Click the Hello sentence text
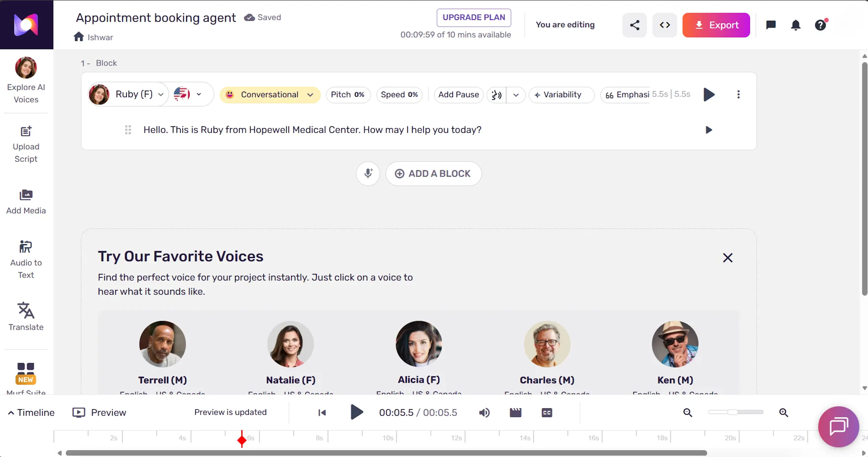The height and width of the screenshot is (457, 868). click(312, 130)
